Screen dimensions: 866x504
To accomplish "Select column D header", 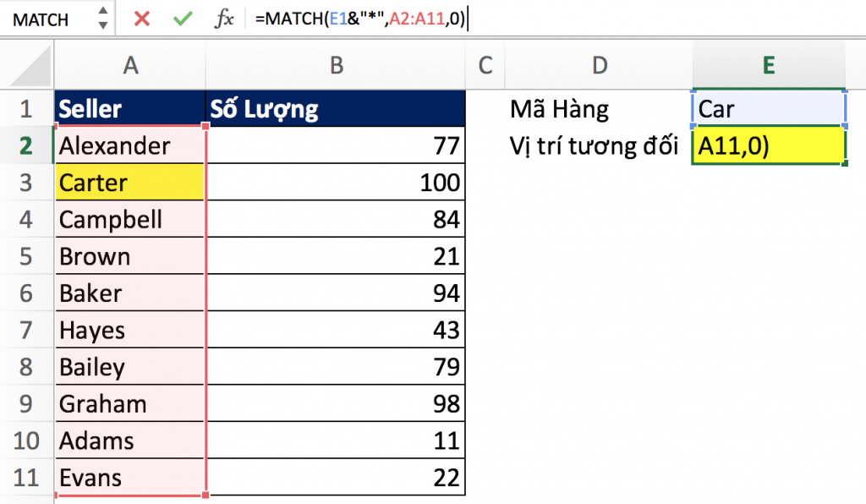I will point(599,66).
